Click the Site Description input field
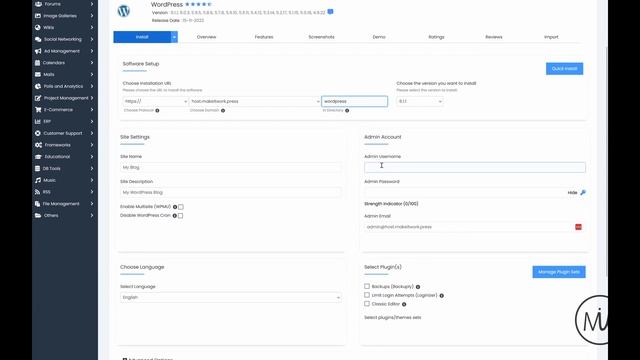 pos(231,192)
